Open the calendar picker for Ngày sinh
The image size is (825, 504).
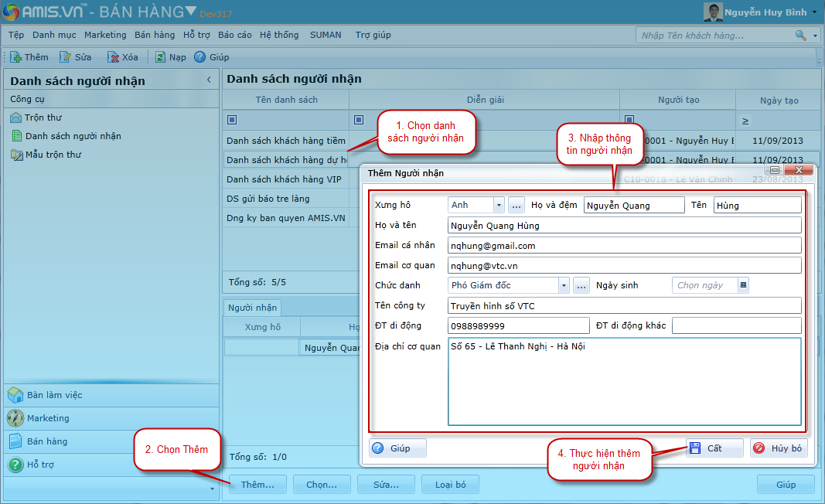point(743,285)
